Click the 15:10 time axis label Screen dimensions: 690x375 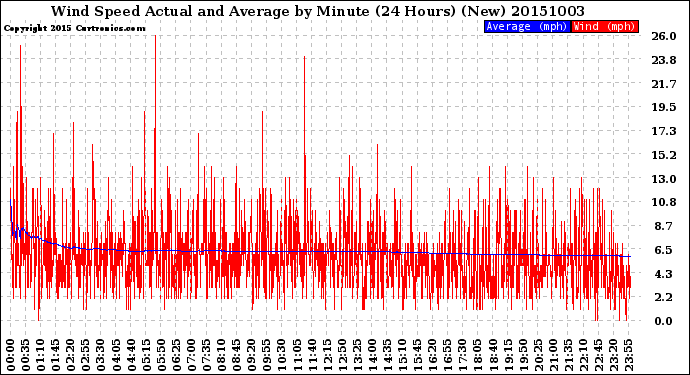(x=402, y=355)
